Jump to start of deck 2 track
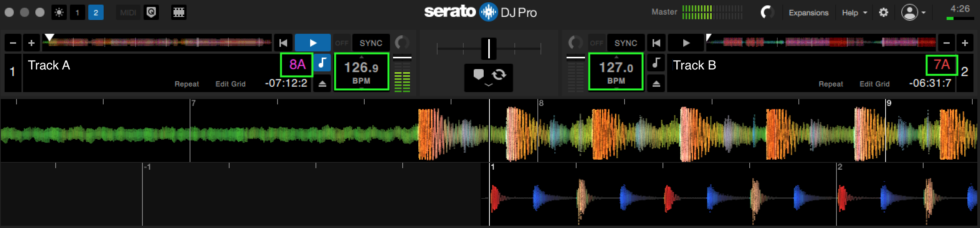Viewport: 980px width, 228px height. point(656,43)
